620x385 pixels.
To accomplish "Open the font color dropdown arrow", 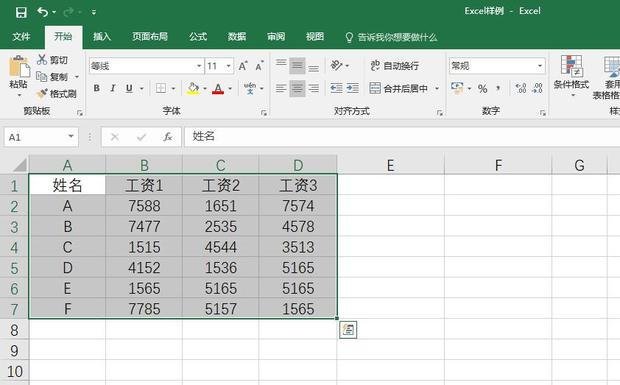I will pyautogui.click(x=230, y=89).
